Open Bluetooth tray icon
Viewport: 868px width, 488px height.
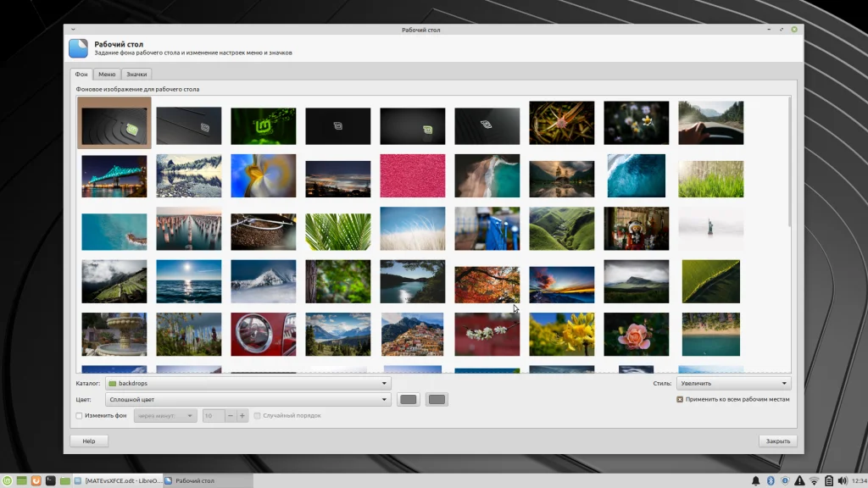point(771,481)
